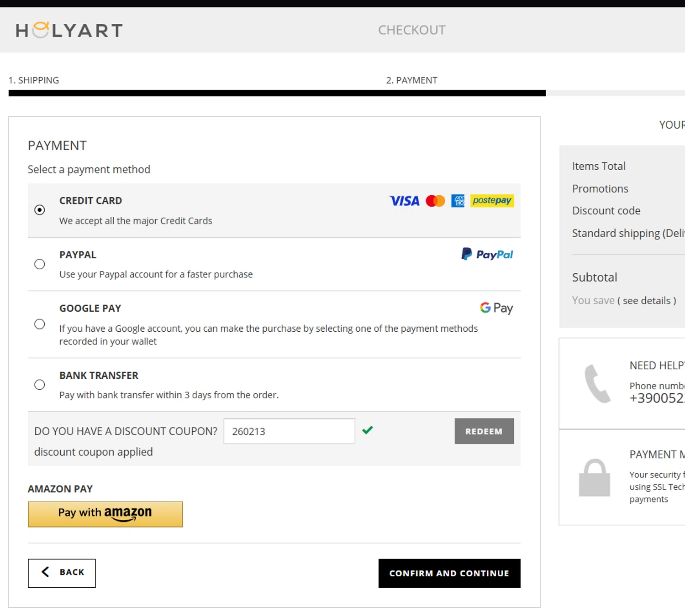685x616 pixels.
Task: Open the Payment step tab
Action: point(411,80)
